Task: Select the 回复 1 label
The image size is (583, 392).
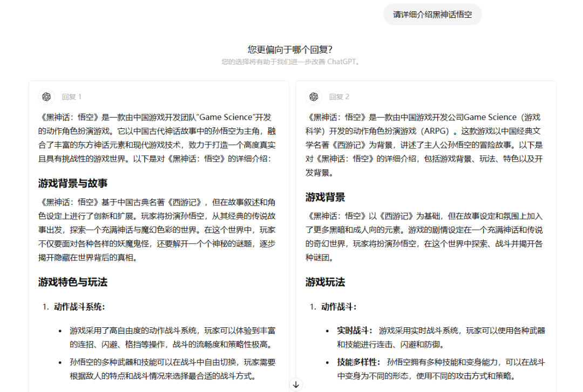Action: (71, 97)
